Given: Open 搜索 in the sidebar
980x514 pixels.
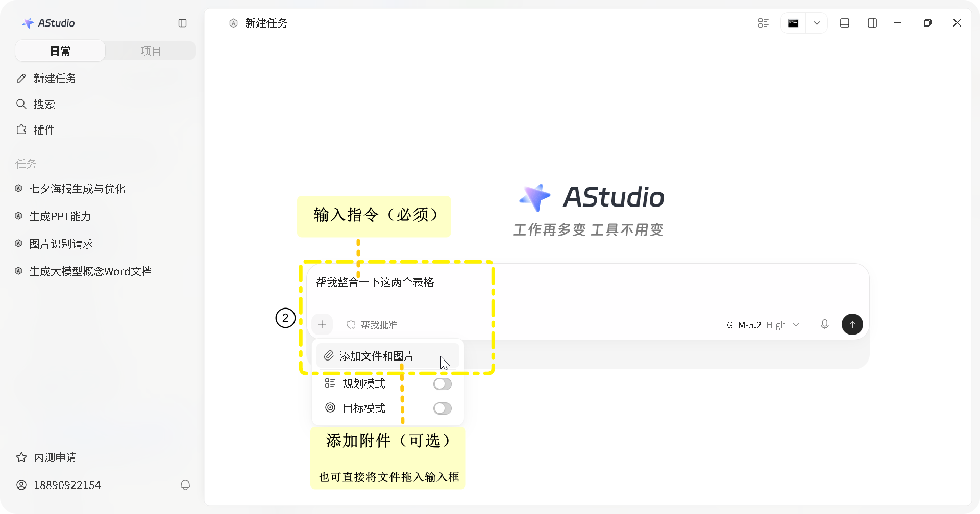Looking at the screenshot, I should (44, 104).
